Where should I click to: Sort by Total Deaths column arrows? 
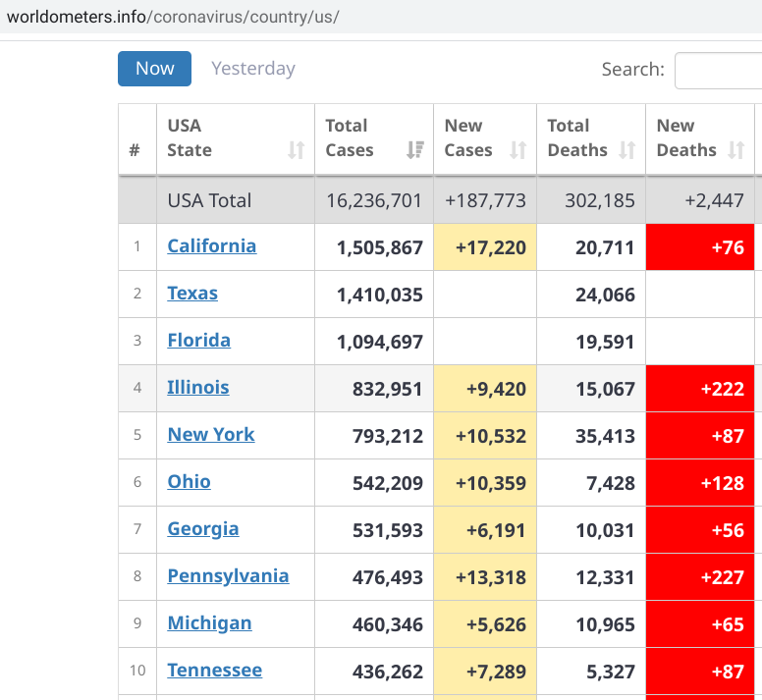(x=626, y=150)
